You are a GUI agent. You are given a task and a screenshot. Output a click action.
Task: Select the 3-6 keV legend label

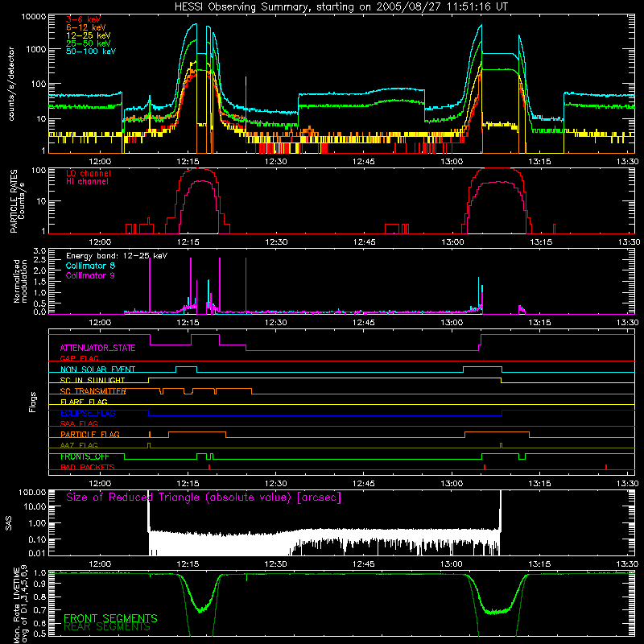[x=83, y=19]
